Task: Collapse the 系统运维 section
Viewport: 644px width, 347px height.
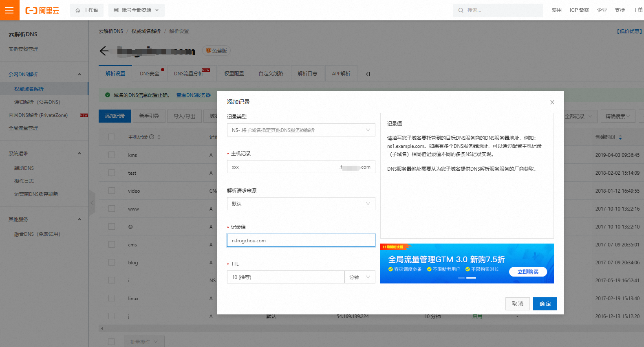Action: (x=79, y=154)
